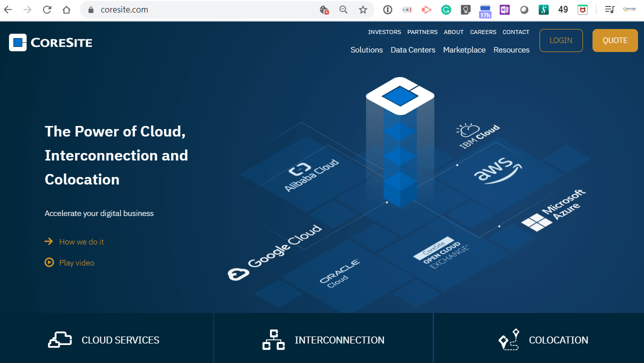Click the orange arrow beside How we do it
Image resolution: width=644 pixels, height=363 pixels.
(48, 241)
